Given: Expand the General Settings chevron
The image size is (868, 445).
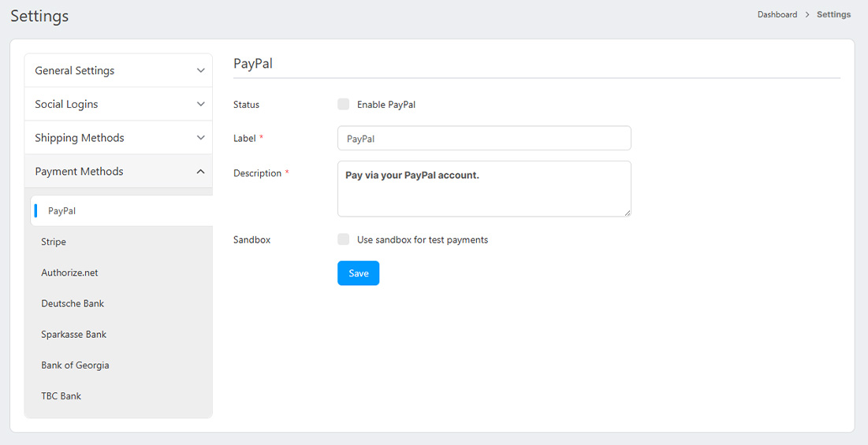Looking at the screenshot, I should pyautogui.click(x=200, y=71).
